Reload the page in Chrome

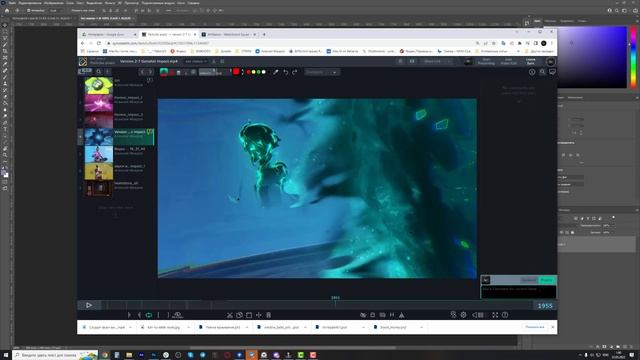point(99,43)
